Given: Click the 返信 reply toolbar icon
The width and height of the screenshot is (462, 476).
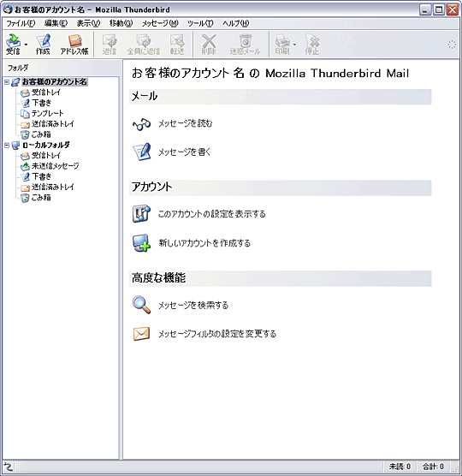Looking at the screenshot, I should pyautogui.click(x=110, y=45).
